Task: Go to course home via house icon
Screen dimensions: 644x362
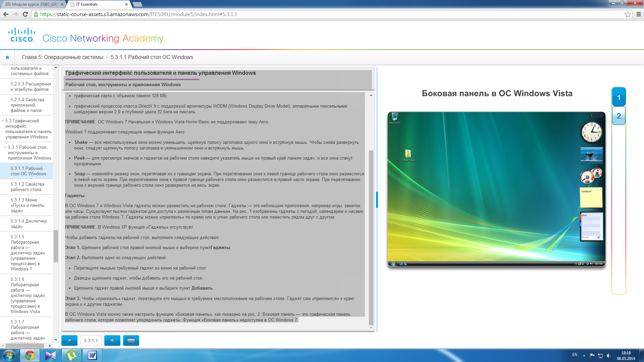Action: [7, 57]
